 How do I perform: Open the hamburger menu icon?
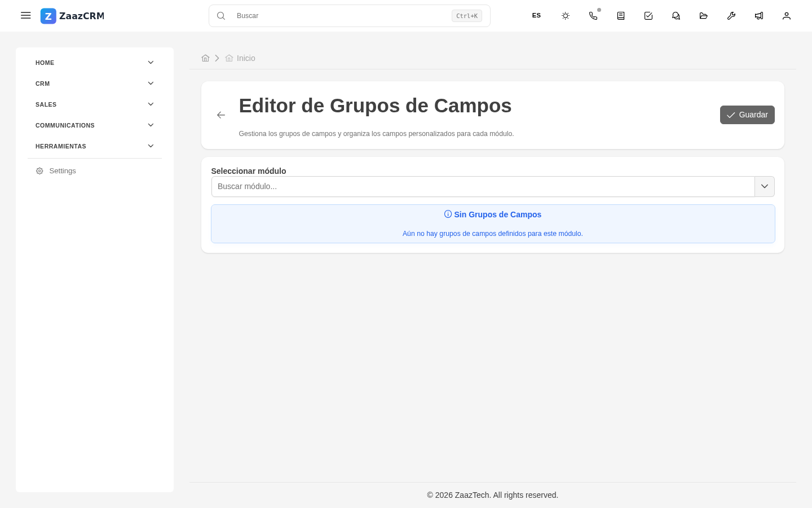[x=25, y=15]
